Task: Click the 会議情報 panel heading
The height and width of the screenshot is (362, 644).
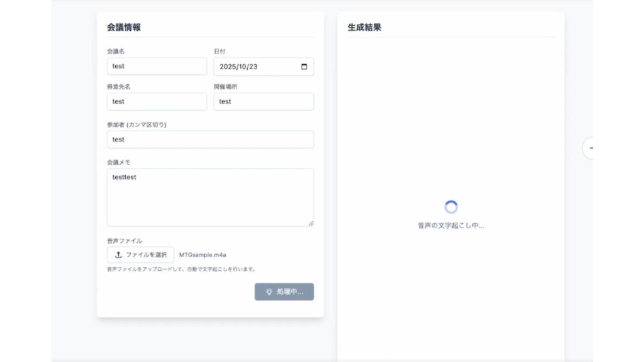Action: tap(124, 27)
